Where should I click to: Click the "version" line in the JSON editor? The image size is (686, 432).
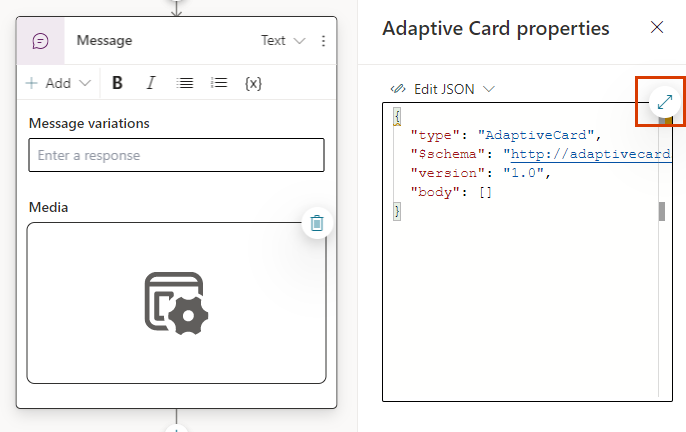click(480, 173)
